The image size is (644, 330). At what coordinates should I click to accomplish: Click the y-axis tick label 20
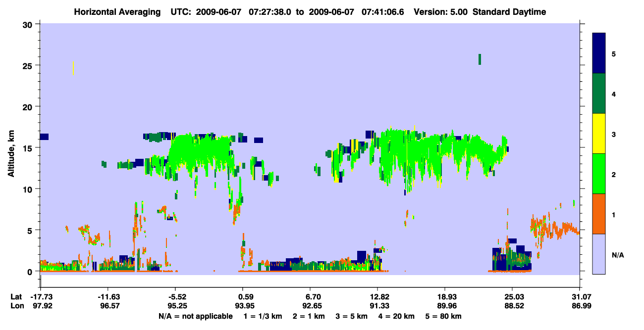(x=29, y=107)
